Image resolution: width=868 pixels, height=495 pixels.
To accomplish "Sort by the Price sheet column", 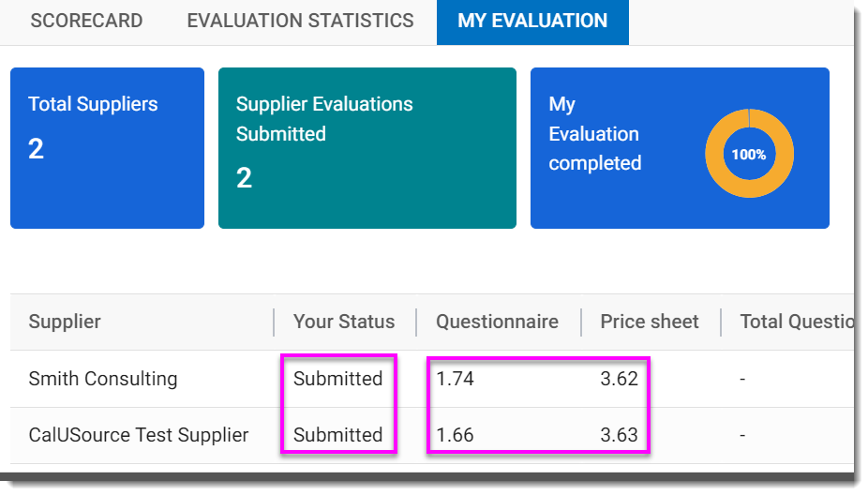I will point(650,322).
